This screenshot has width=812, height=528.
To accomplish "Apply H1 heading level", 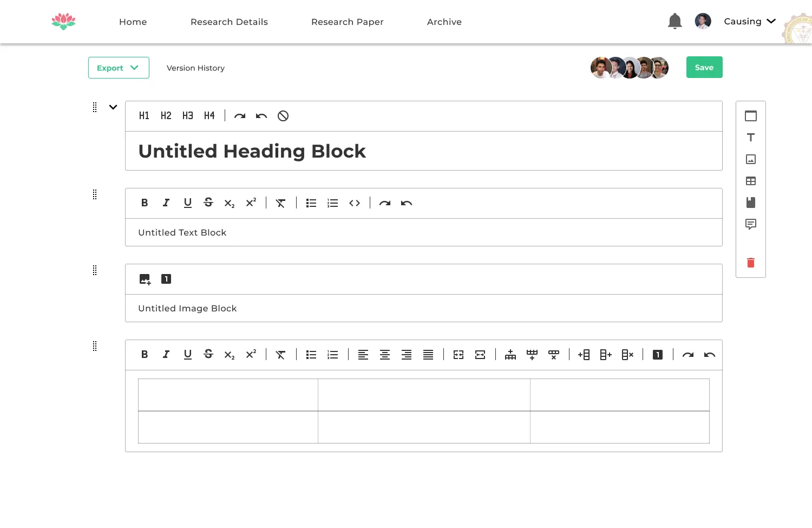I will tap(144, 116).
